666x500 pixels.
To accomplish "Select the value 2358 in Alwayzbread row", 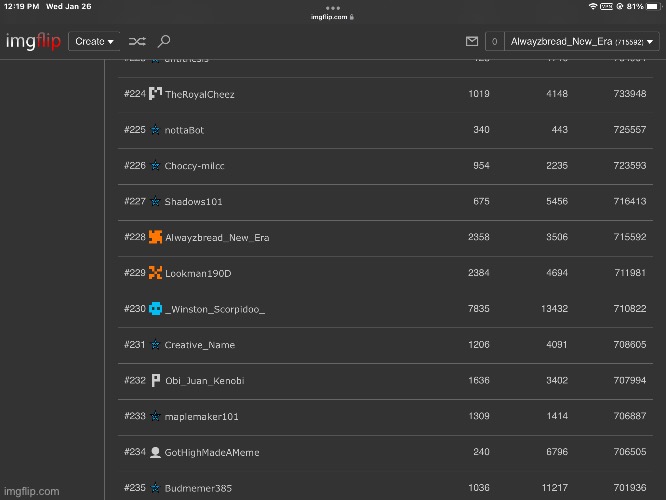I will point(479,237).
